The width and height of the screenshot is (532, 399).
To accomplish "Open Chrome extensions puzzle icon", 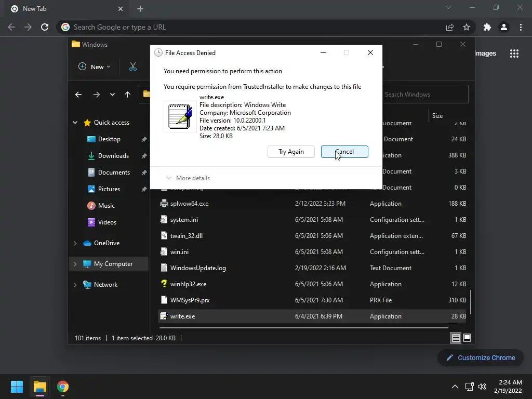I will (487, 27).
